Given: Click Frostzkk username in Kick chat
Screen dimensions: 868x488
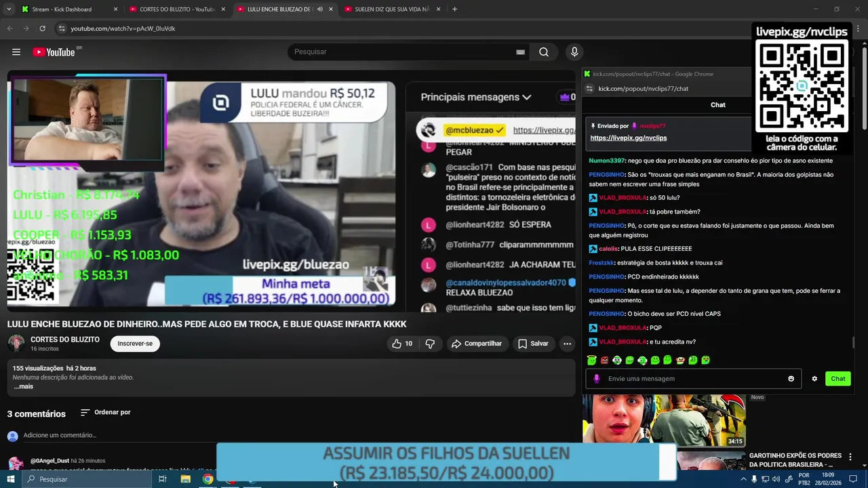Looking at the screenshot, I should coord(601,263).
